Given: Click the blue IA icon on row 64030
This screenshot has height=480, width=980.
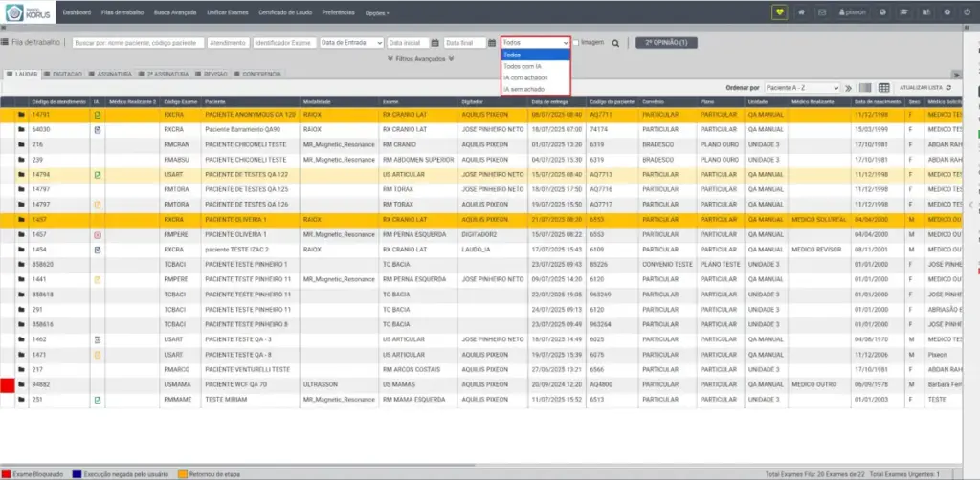Looking at the screenshot, I should (97, 130).
